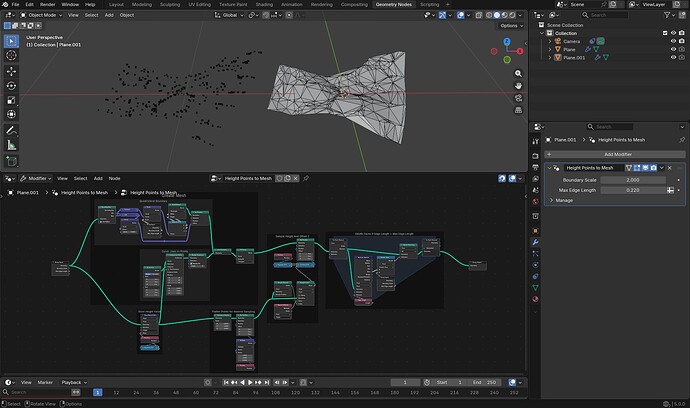Image resolution: width=690 pixels, height=408 pixels.
Task: Toggle X-ray display in viewport header
Action: [x=479, y=15]
